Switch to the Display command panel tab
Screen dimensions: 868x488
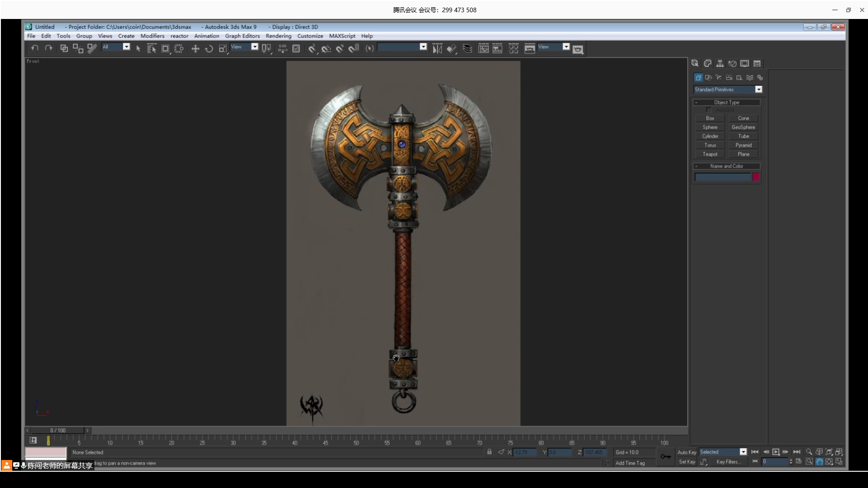pos(745,64)
